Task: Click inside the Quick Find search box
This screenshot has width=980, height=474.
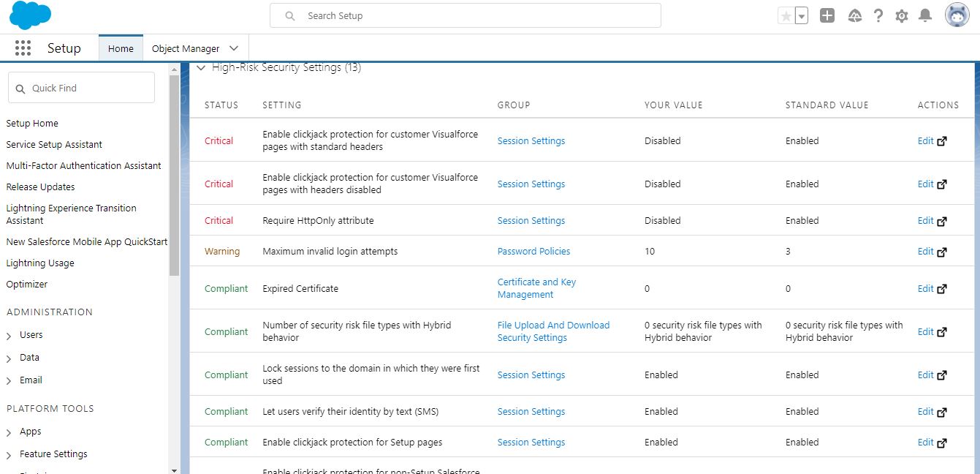Action: (x=80, y=87)
